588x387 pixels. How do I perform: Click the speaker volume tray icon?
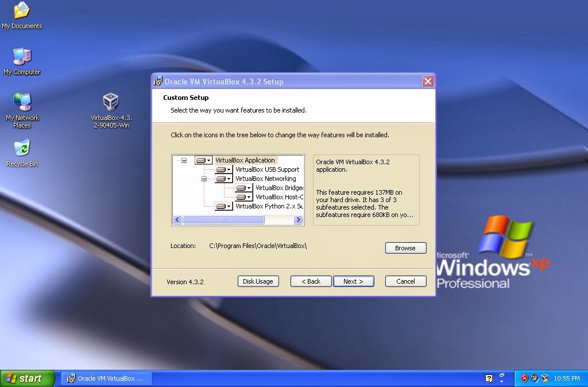tap(535, 378)
